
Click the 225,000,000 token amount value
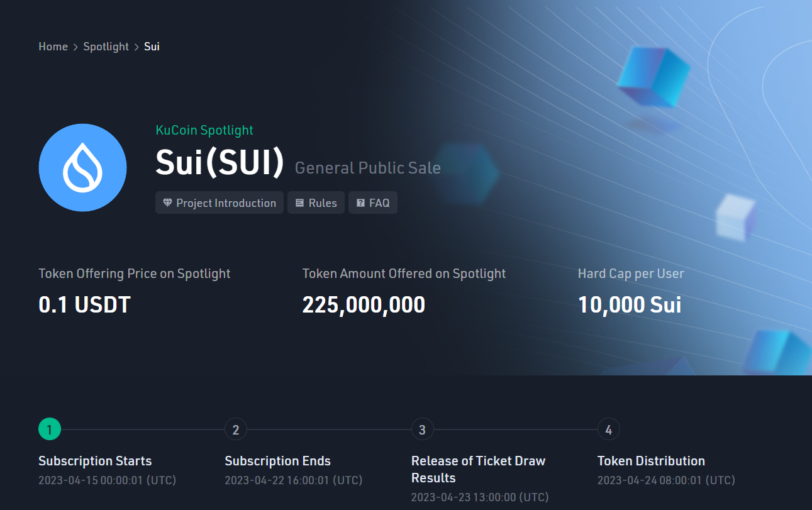click(364, 305)
